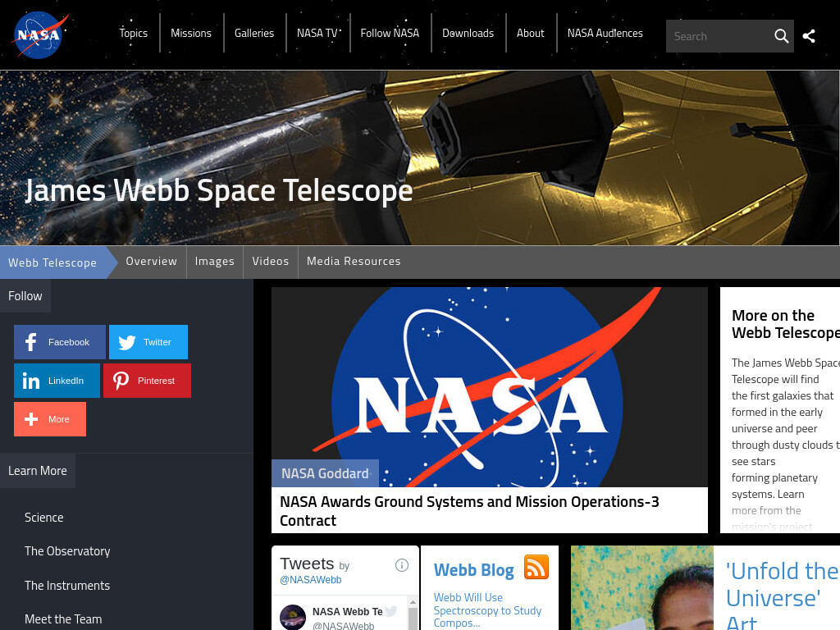
Task: Open The Instruments link
Action: [x=67, y=586]
